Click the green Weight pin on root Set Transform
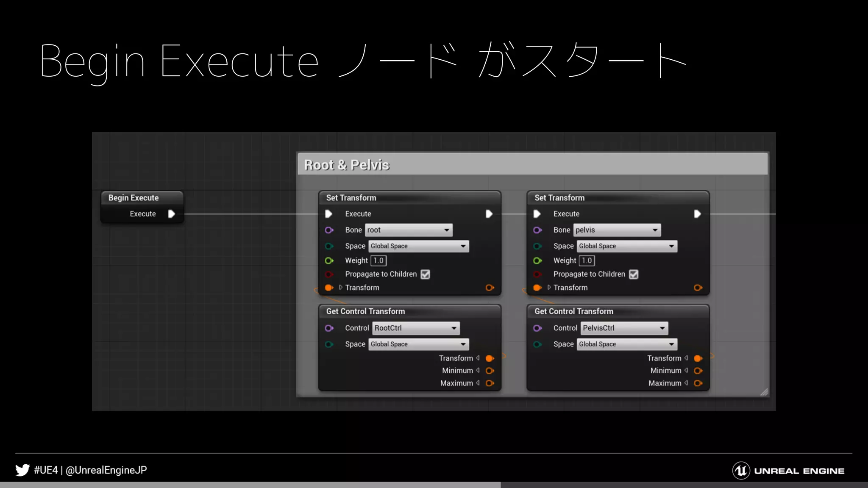This screenshot has width=868, height=488. tap(329, 261)
